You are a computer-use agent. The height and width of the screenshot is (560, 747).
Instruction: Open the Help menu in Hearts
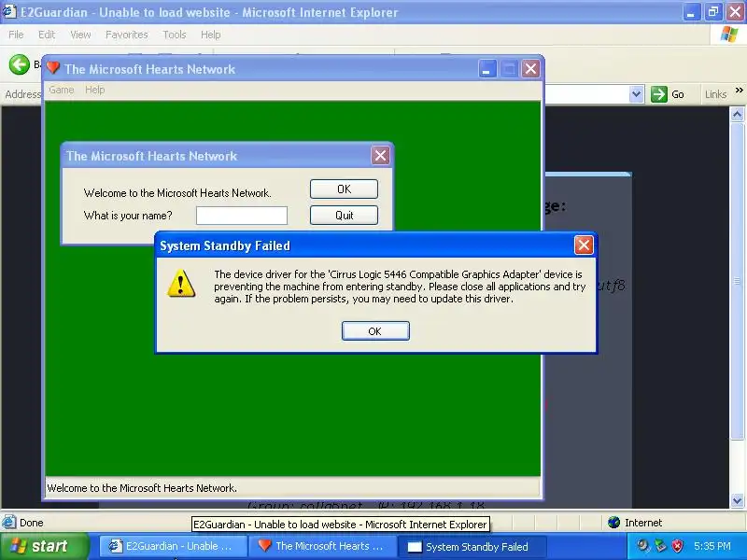coord(95,90)
